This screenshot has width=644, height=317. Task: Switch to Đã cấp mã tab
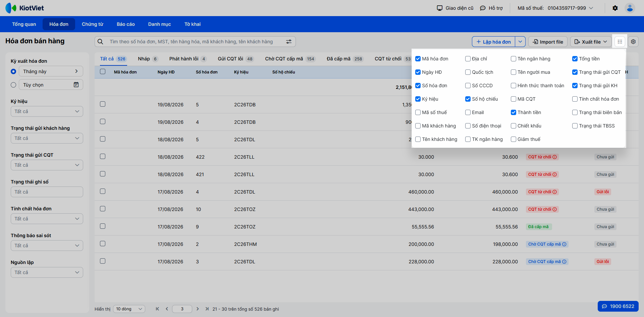[x=345, y=59]
